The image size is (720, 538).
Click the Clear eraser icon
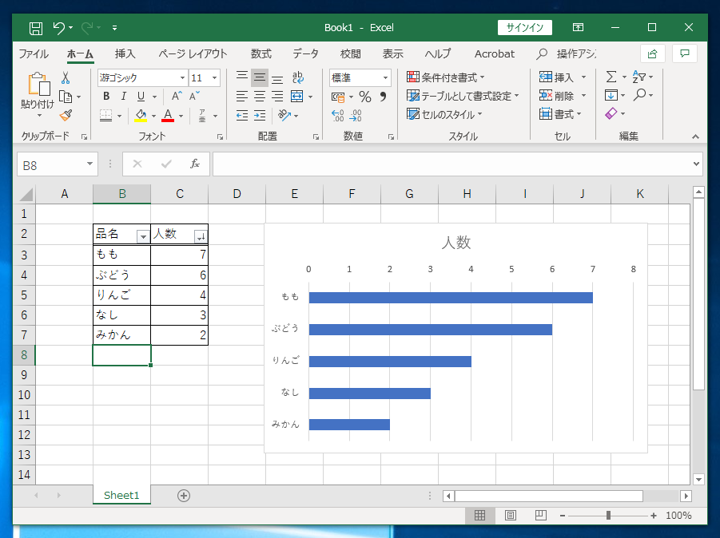pyautogui.click(x=612, y=113)
